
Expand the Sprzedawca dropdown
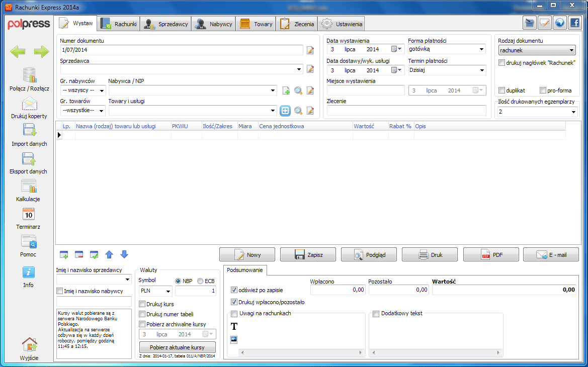299,69
